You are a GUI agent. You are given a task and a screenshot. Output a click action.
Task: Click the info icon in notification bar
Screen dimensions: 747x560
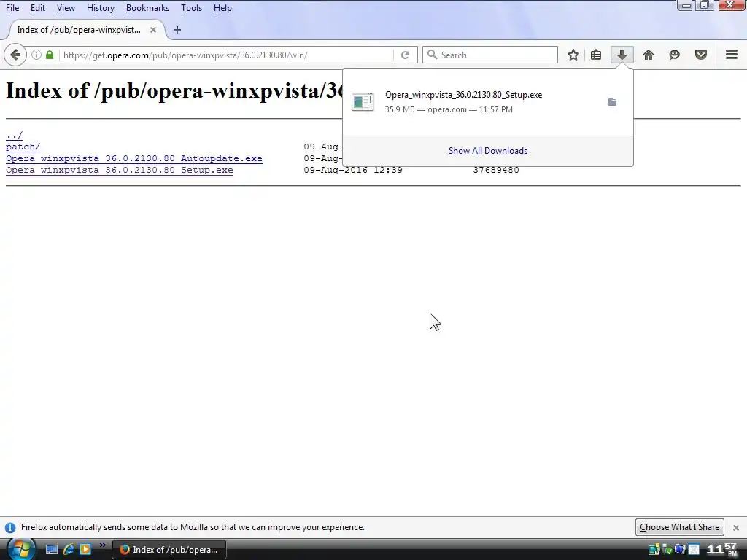(10, 528)
